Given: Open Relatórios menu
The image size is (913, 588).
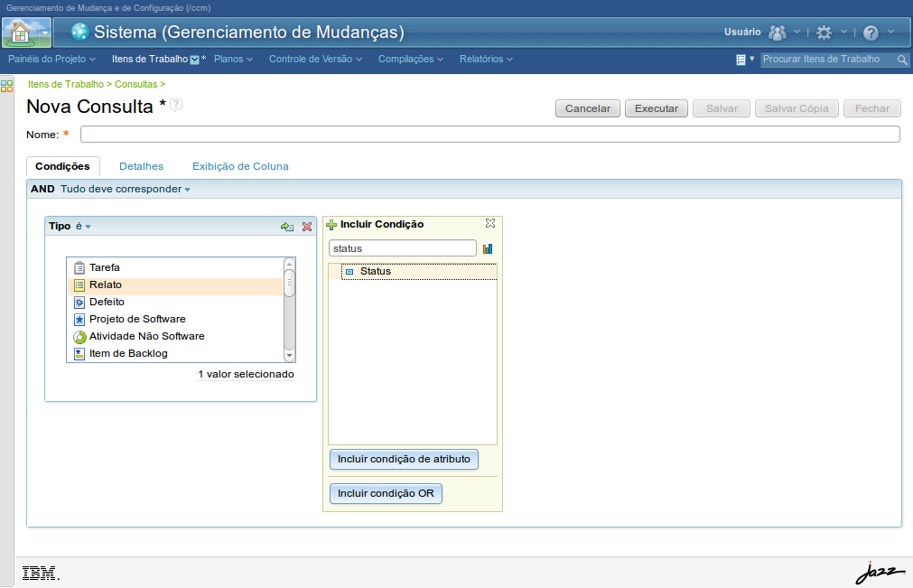Looking at the screenshot, I should [486, 59].
